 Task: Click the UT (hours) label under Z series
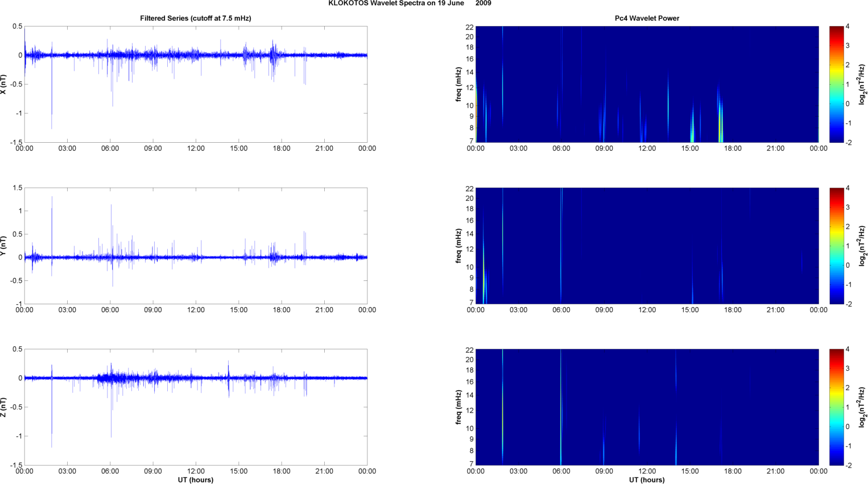(195, 480)
